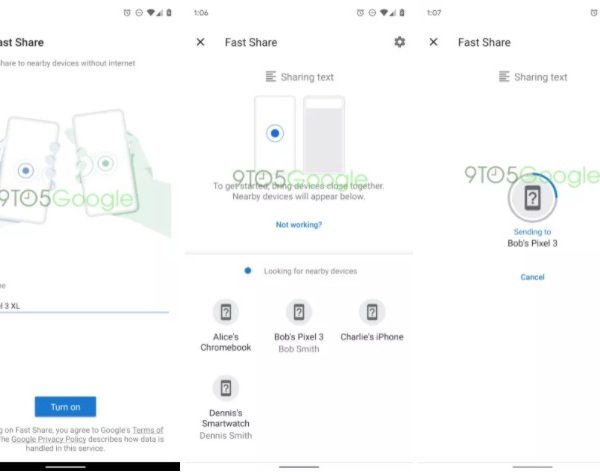Edit the device name input field
600x472 pixels.
click(x=80, y=304)
